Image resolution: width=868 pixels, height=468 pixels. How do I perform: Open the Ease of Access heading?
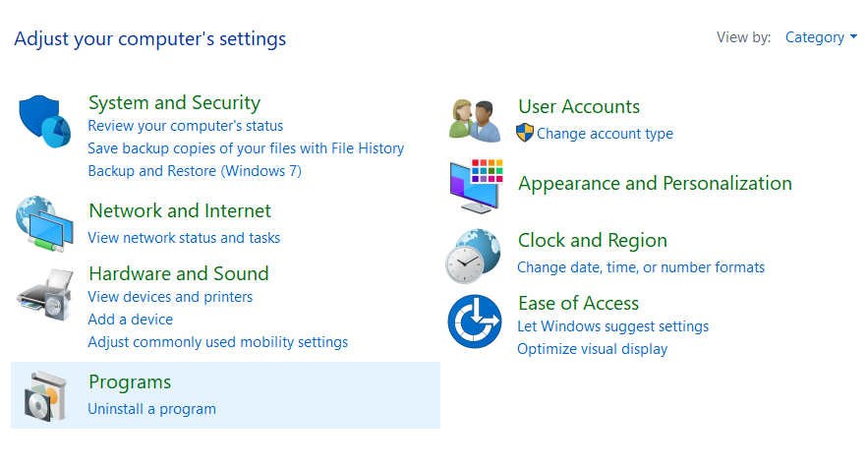(x=578, y=304)
